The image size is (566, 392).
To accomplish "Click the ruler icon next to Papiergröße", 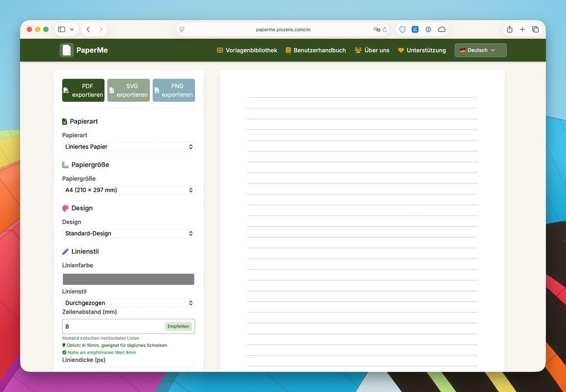I will [66, 164].
